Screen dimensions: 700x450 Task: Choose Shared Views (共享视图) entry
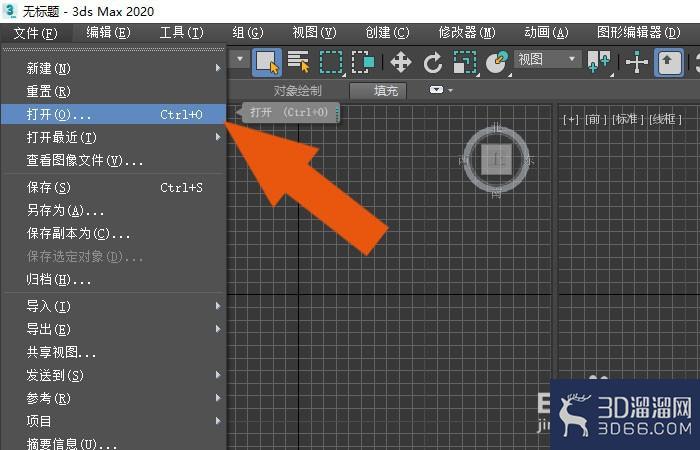[x=113, y=353]
